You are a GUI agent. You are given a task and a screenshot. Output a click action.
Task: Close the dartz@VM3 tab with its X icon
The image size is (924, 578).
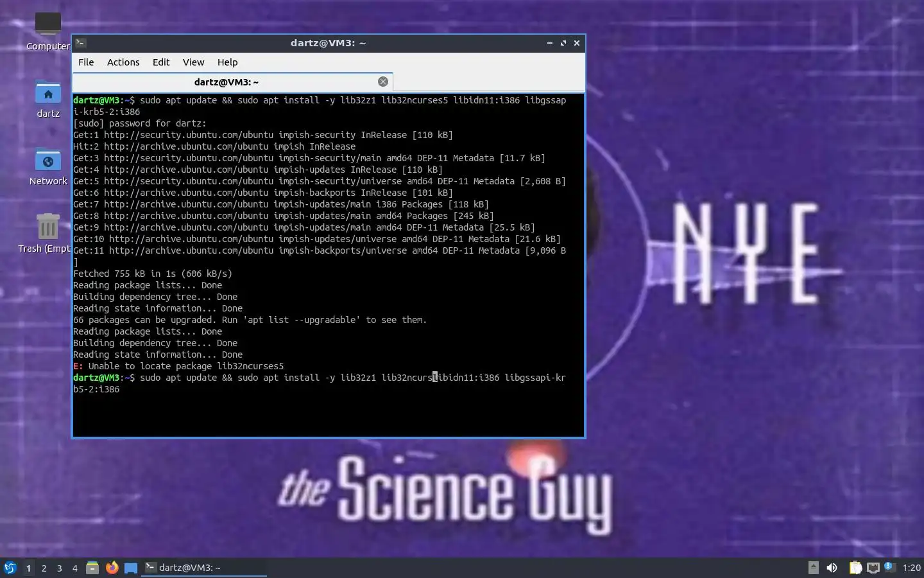383,82
